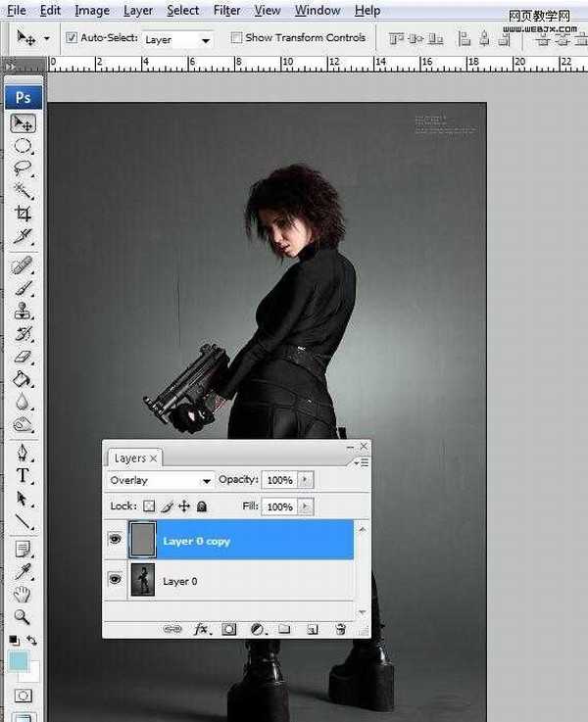Add a layer mask from Layers panel
This screenshot has width=588, height=722.
point(229,629)
